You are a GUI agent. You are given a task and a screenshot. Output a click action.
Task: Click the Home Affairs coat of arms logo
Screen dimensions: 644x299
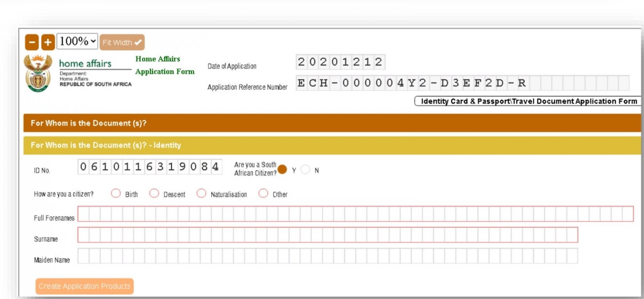tap(38, 73)
